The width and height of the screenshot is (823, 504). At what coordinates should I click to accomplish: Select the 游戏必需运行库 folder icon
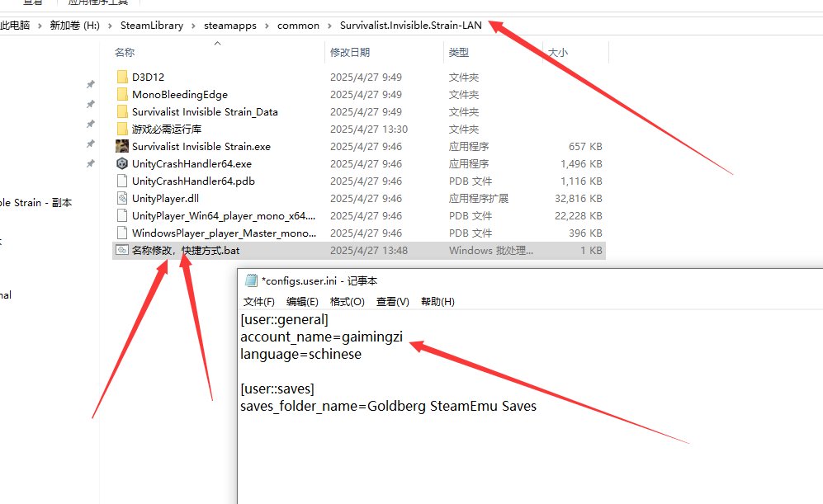point(122,130)
